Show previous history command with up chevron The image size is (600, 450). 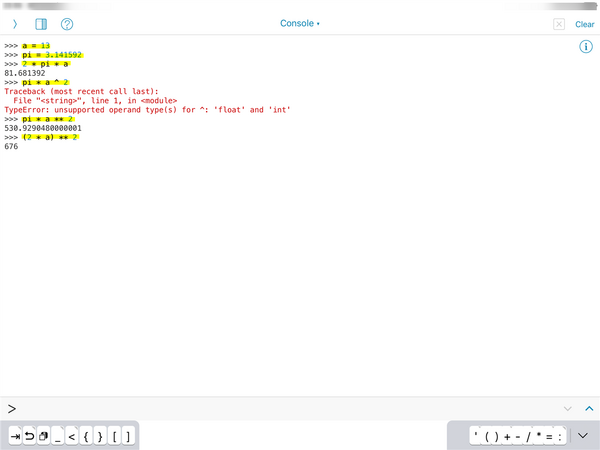[x=589, y=409]
